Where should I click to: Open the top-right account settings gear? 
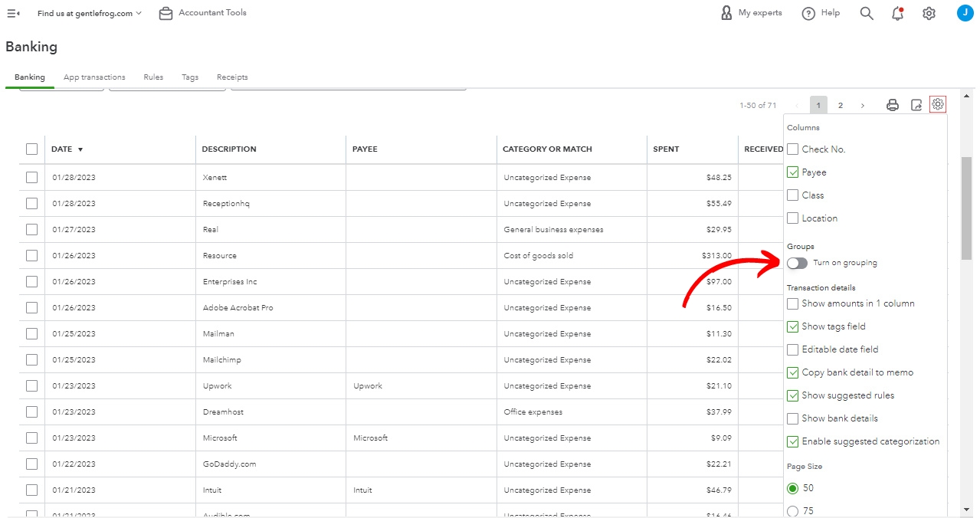coord(929,13)
